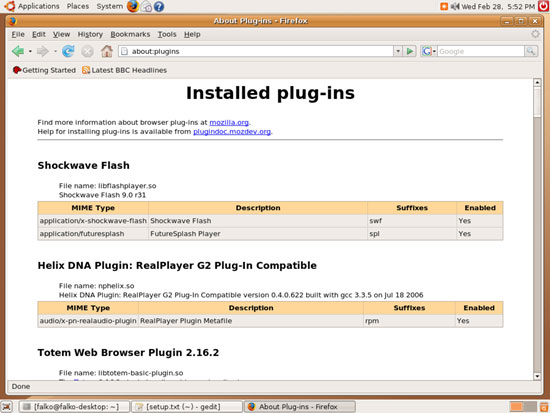Viewport: 550px width, 413px height.
Task: Open the Getting Started bookmark
Action: [44, 70]
